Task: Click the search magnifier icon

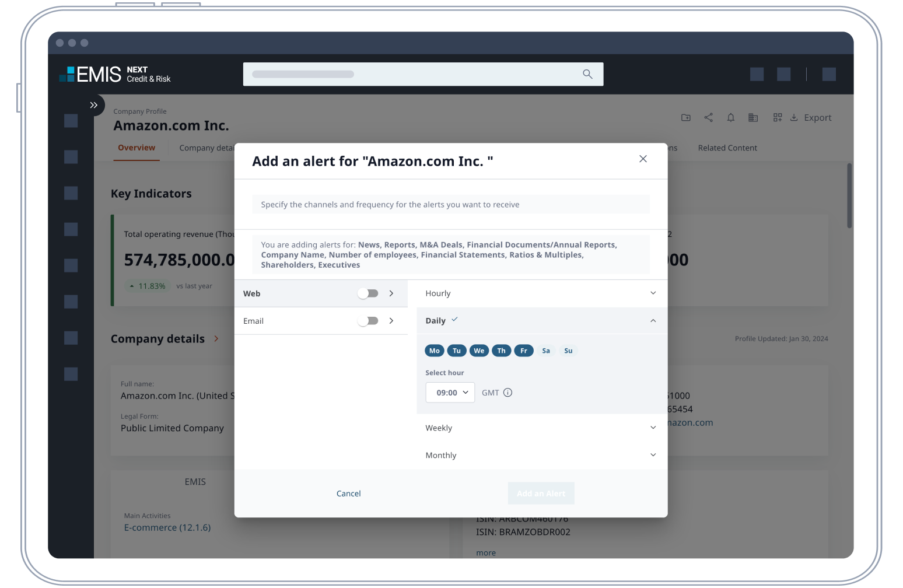Action: (587, 74)
